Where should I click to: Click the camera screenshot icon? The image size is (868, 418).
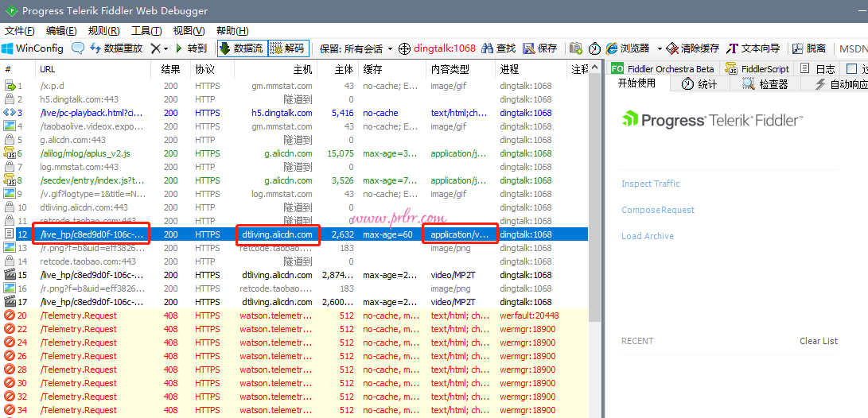pos(574,48)
